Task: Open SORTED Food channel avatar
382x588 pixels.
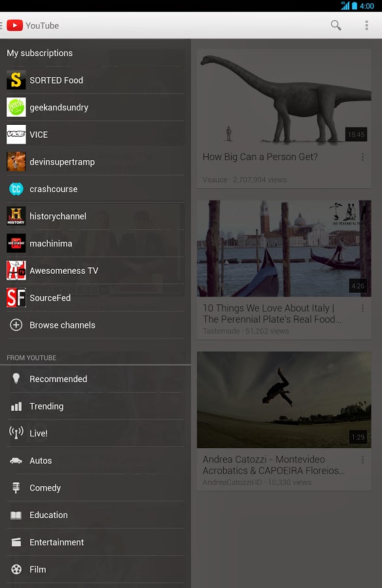Action: pos(16,80)
